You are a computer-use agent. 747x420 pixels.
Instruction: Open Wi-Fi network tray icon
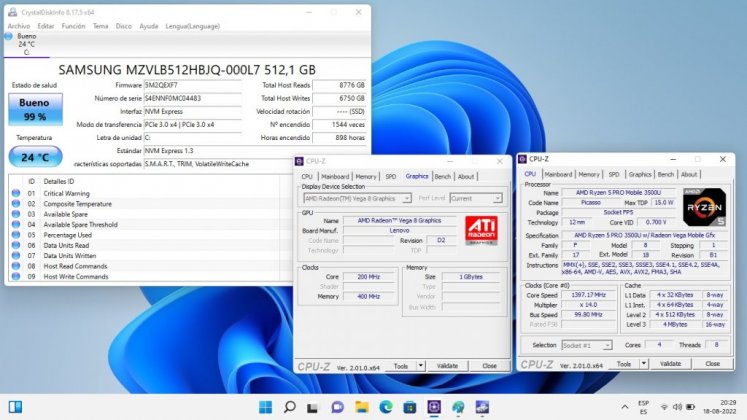click(664, 407)
